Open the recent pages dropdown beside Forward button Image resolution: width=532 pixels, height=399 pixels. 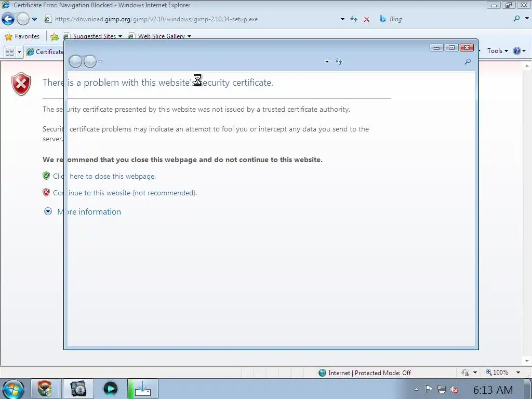point(35,19)
